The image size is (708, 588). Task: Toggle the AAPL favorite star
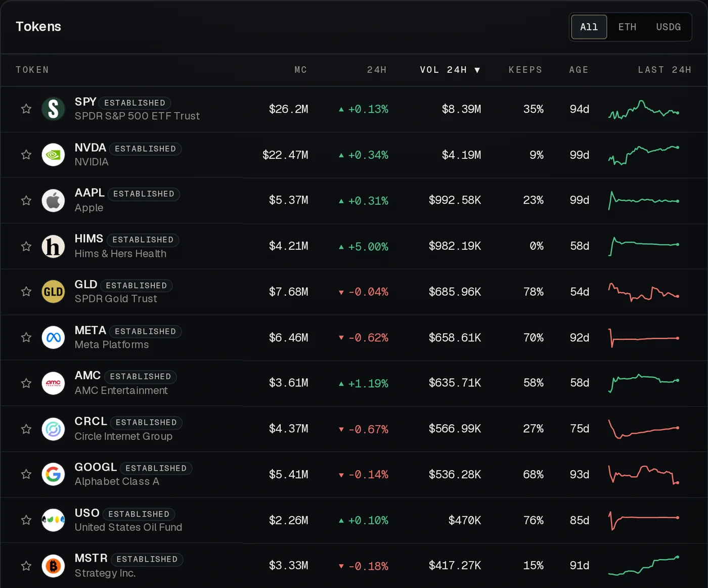[x=26, y=200]
